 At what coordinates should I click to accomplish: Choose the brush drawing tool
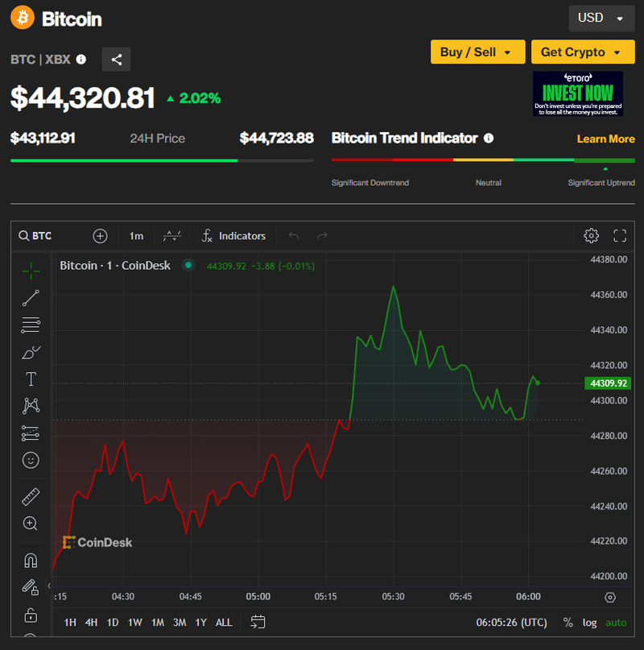31,352
